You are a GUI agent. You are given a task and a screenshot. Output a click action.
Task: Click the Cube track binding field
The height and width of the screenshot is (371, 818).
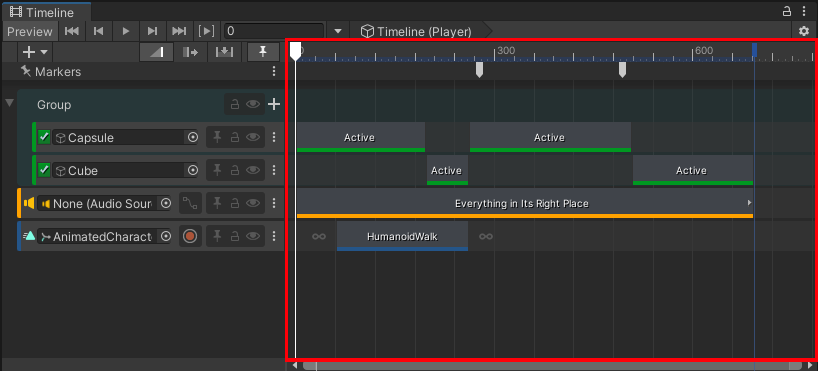(x=125, y=171)
